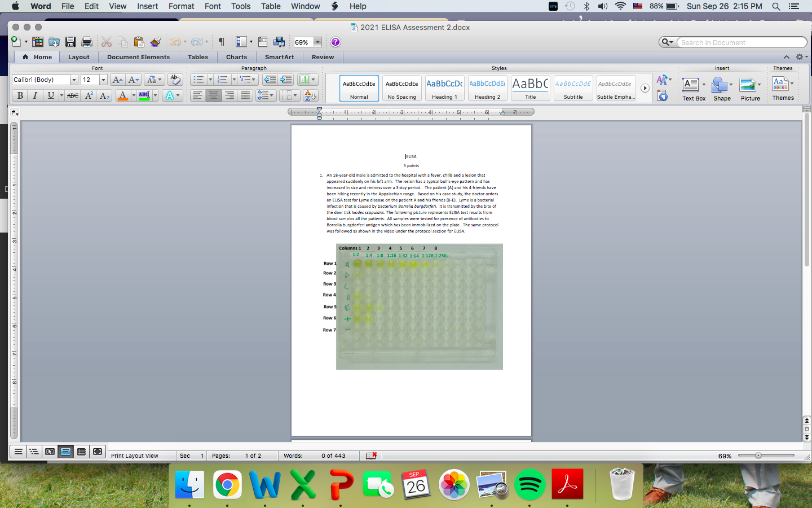The height and width of the screenshot is (508, 812).
Task: Open the spelling and grammar status book icon
Action: click(x=371, y=456)
